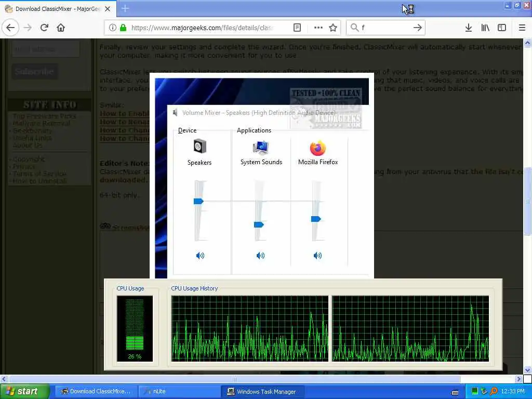The height and width of the screenshot is (399, 532).
Task: Click the Mozilla Firefox volume slider handle
Action: pyautogui.click(x=316, y=219)
